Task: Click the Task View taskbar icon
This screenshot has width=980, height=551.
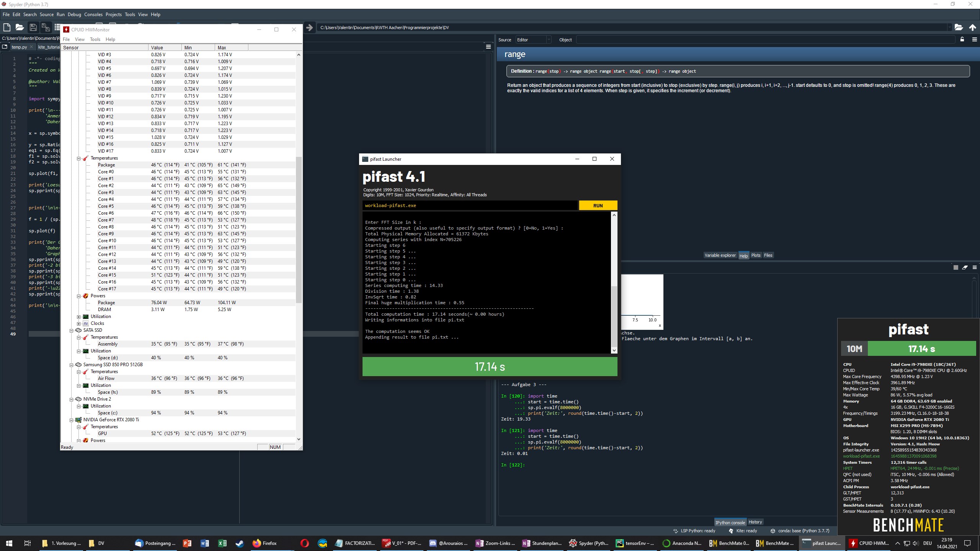Action: coord(28,543)
